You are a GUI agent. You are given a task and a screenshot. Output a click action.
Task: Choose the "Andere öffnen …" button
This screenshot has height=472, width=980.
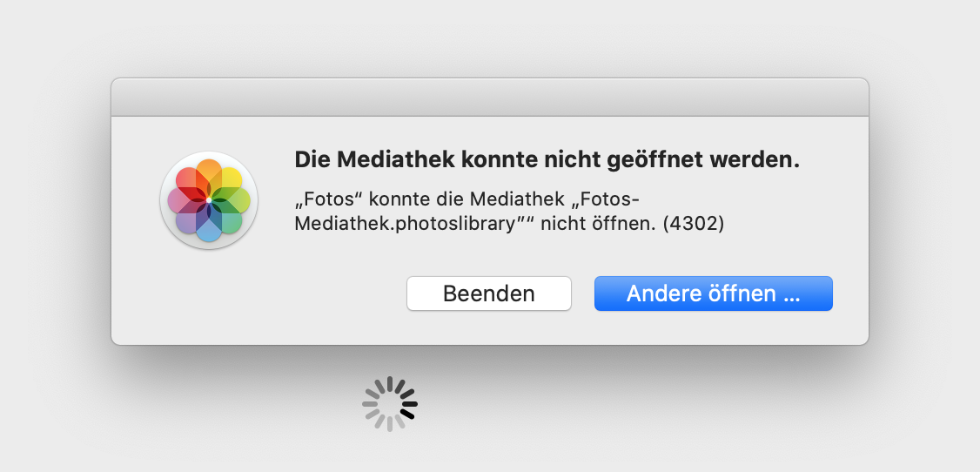tap(713, 293)
